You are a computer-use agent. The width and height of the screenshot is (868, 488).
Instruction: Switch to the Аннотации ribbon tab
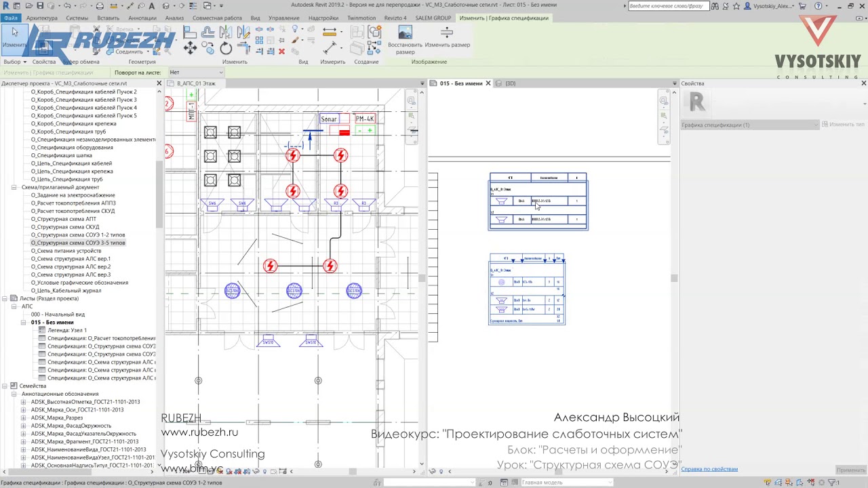click(142, 18)
